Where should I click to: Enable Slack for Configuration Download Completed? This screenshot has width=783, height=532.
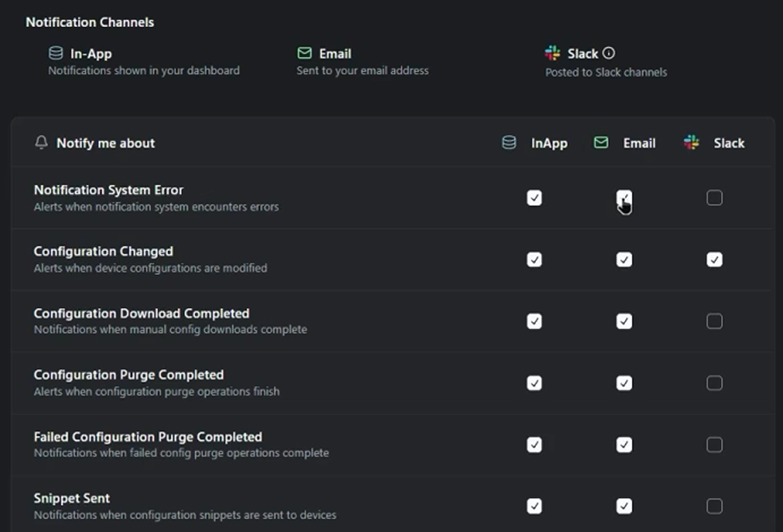[x=714, y=321]
